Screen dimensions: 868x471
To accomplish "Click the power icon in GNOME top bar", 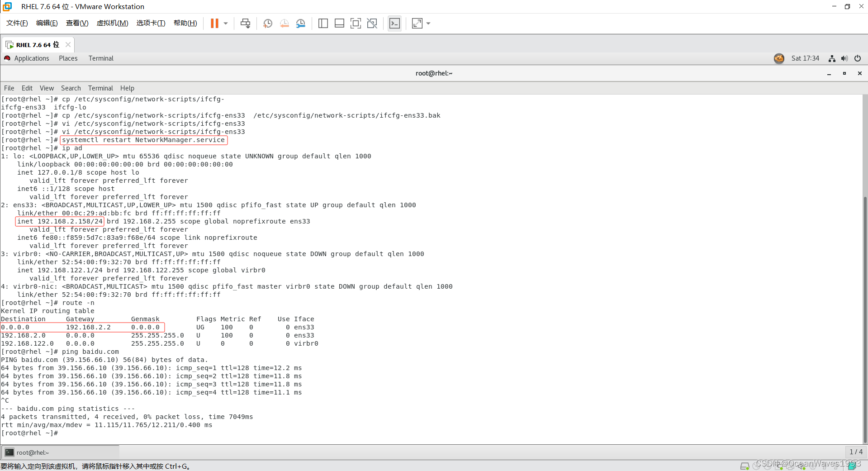I will point(858,58).
